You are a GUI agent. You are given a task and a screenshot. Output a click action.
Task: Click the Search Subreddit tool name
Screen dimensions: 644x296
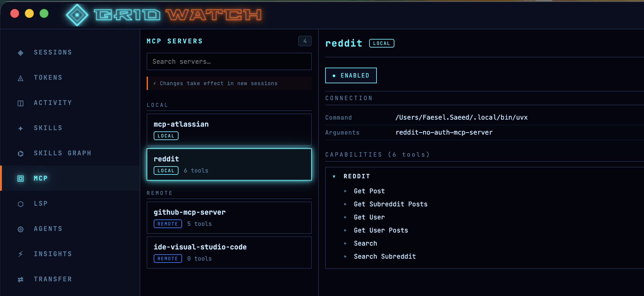pos(385,256)
